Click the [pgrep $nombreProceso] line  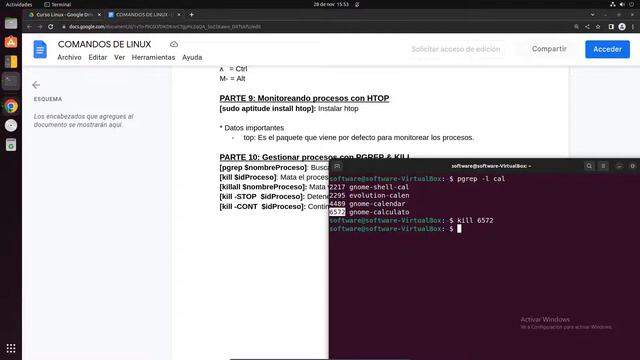(x=274, y=167)
